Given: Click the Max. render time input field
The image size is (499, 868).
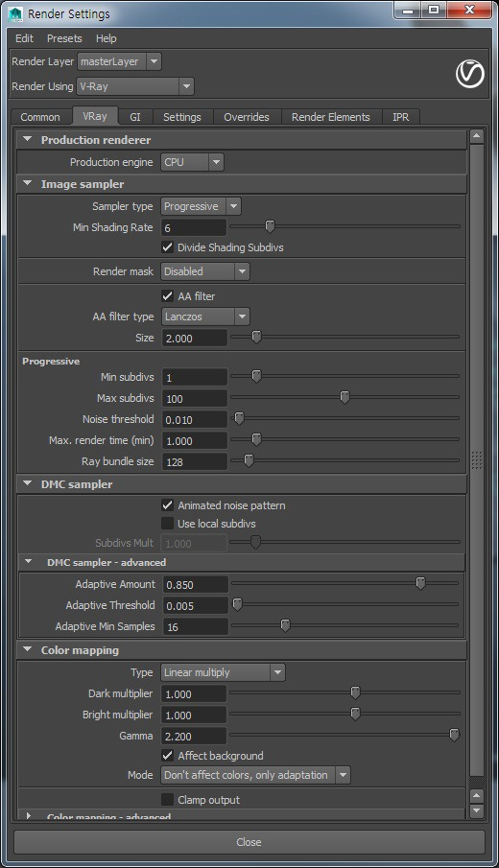Looking at the screenshot, I should point(195,440).
